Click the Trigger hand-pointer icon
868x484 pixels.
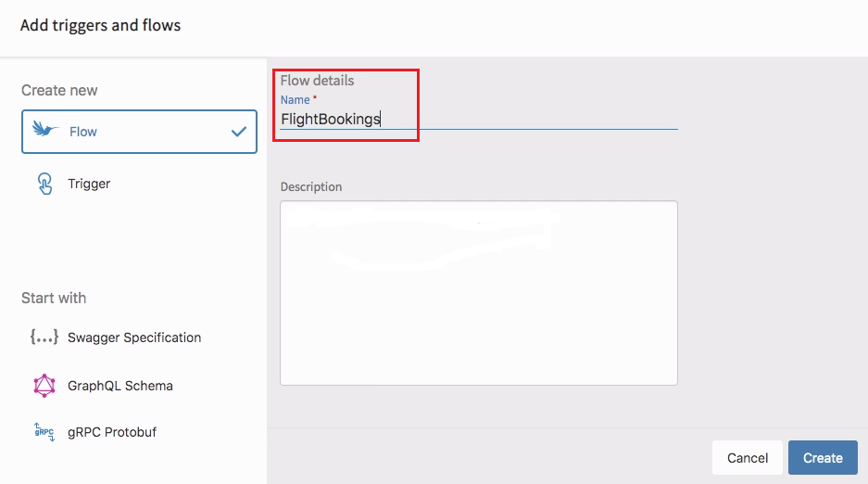pyautogui.click(x=44, y=184)
